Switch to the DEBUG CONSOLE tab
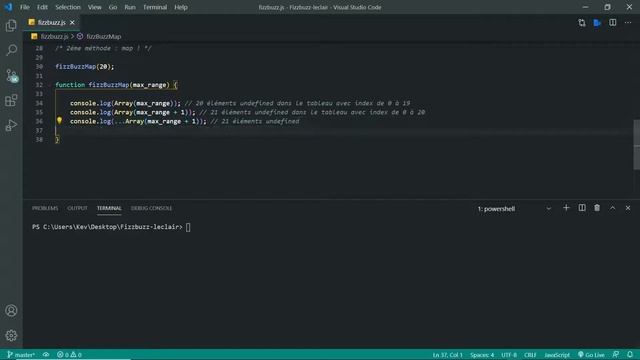Viewport: 640px width, 360px height. pos(151,208)
